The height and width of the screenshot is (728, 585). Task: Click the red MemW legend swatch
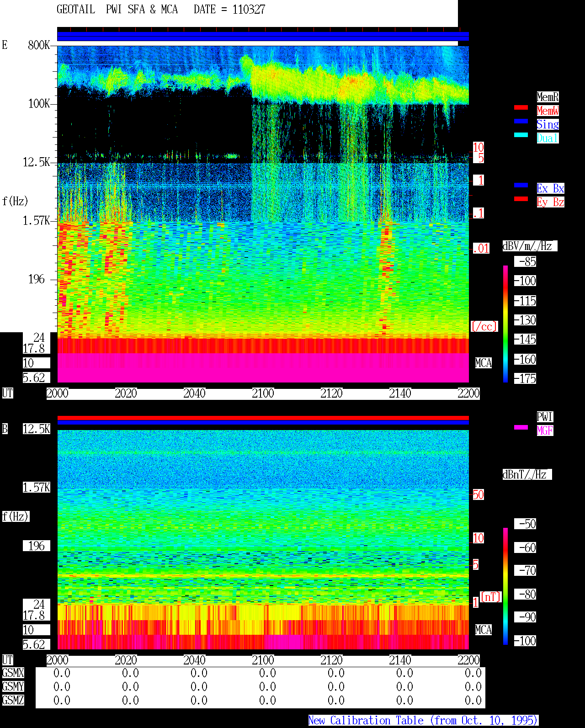tap(521, 107)
